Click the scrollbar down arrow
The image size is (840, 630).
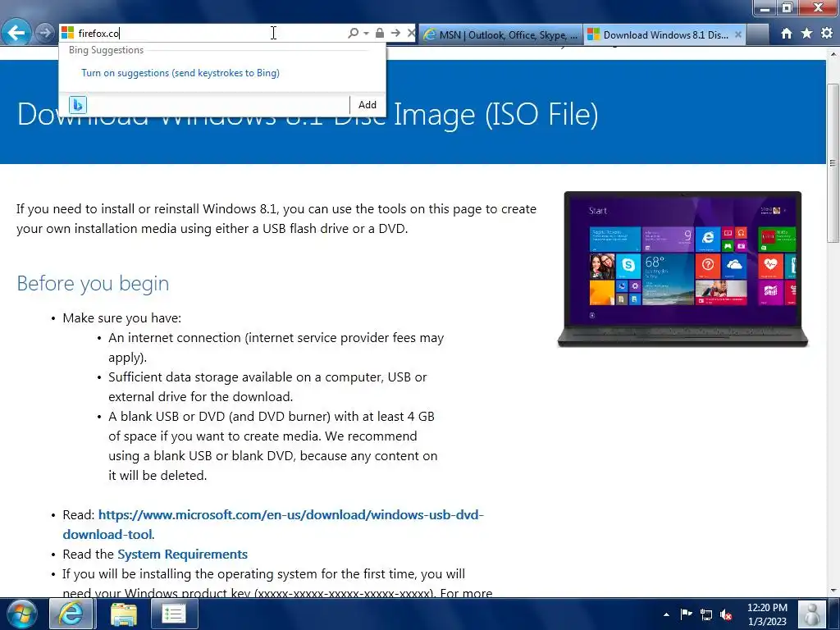(x=833, y=591)
